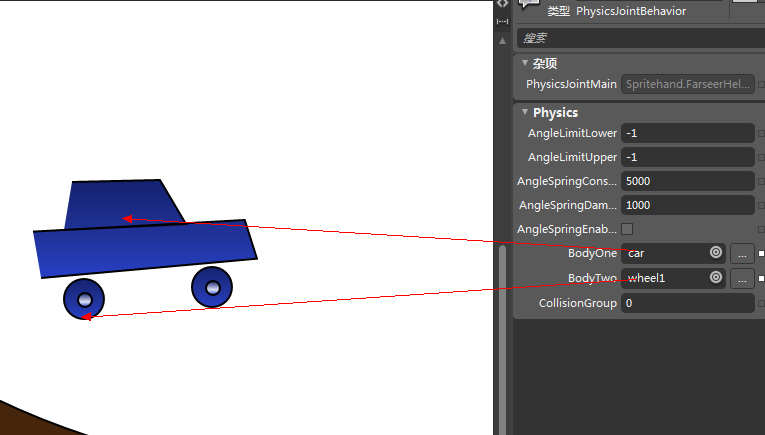Click the split view code icon
Image resolution: width=765 pixels, height=435 pixels.
pyautogui.click(x=502, y=4)
